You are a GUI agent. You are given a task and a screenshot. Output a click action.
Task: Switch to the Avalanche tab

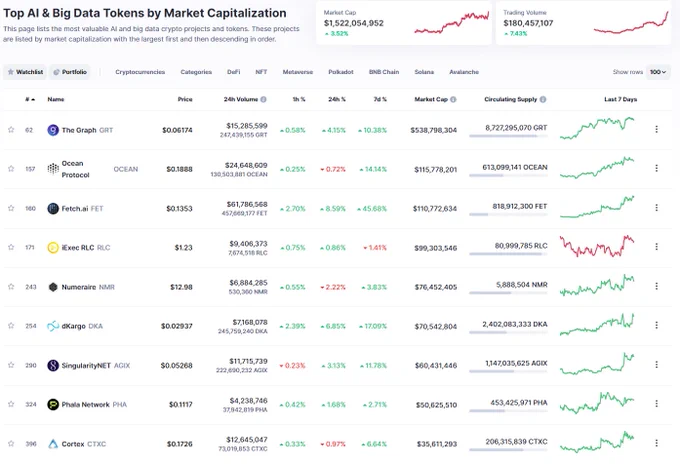click(x=464, y=72)
